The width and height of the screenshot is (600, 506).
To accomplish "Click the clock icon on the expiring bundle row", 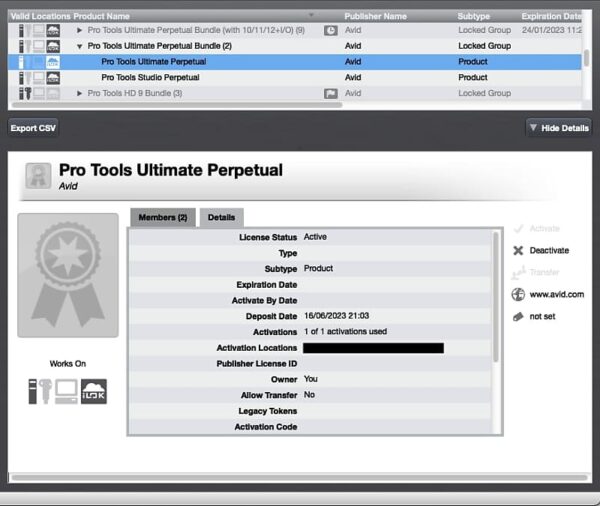I will pos(331,31).
